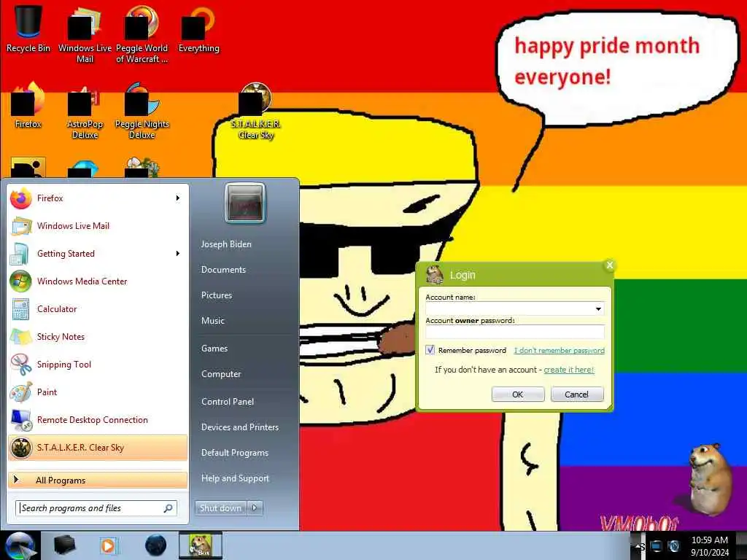Click the 'create it here!' link
Viewport: 747px width, 560px height.
click(569, 370)
